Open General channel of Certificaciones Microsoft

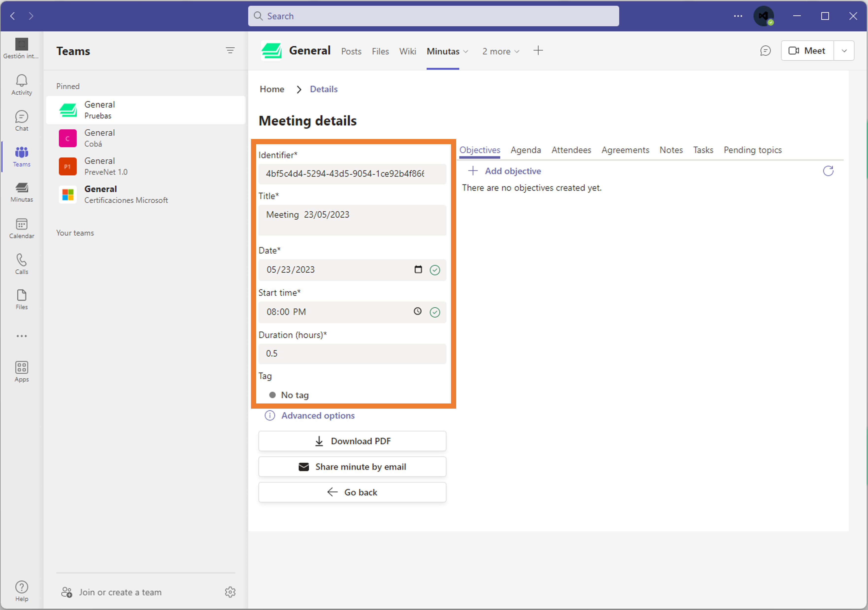146,194
